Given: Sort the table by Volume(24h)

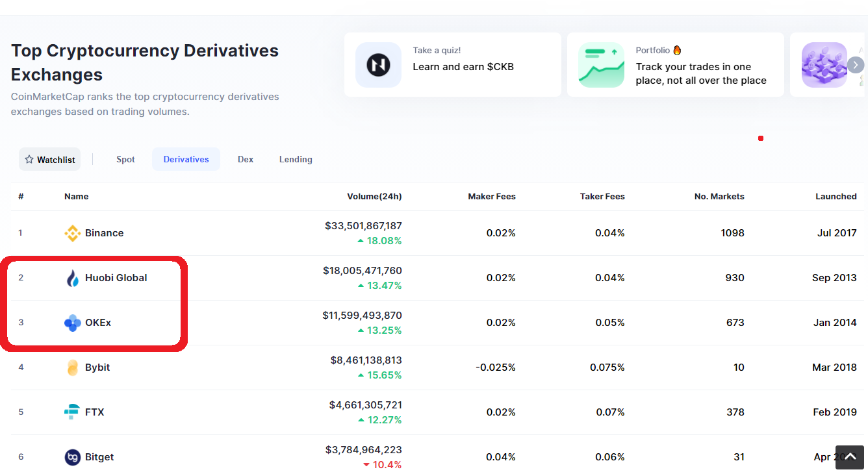Looking at the screenshot, I should coord(374,196).
